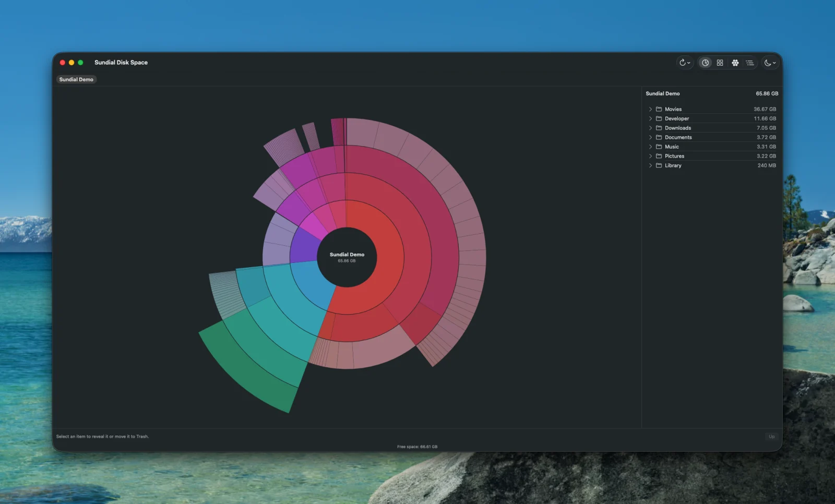Open the dotted color palette option
The width and height of the screenshot is (835, 504).
tap(735, 63)
